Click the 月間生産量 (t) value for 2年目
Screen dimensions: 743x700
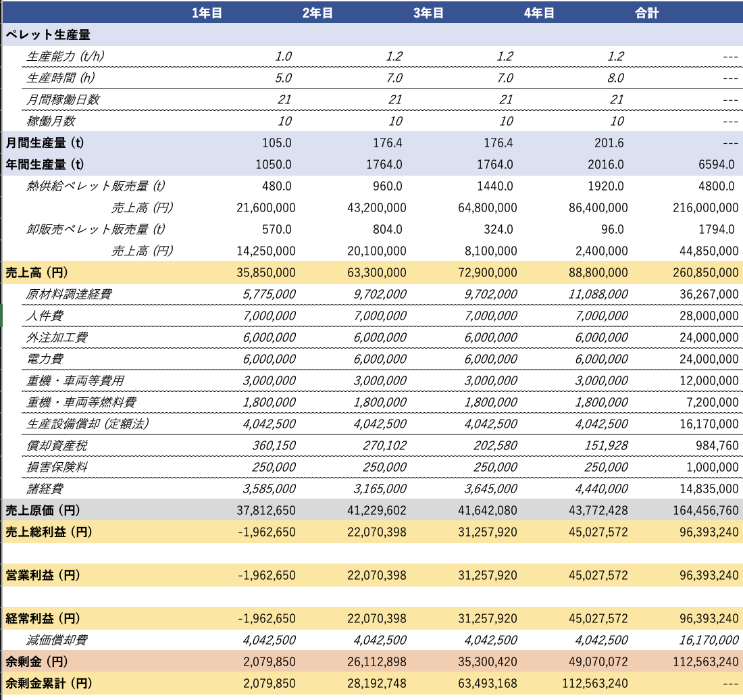pos(388,143)
